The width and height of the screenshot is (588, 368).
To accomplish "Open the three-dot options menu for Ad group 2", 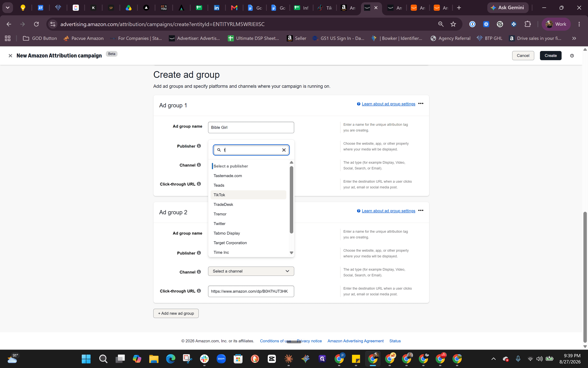I will [x=421, y=210].
